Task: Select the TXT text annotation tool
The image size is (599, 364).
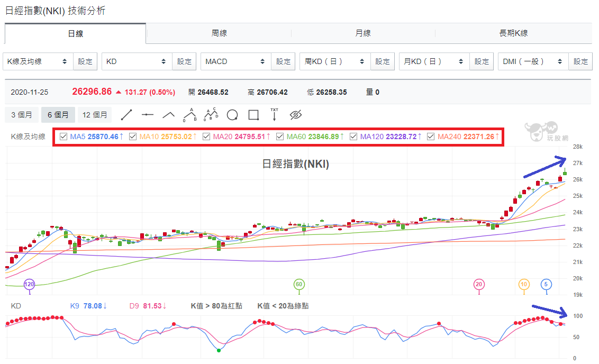Action: [x=274, y=115]
